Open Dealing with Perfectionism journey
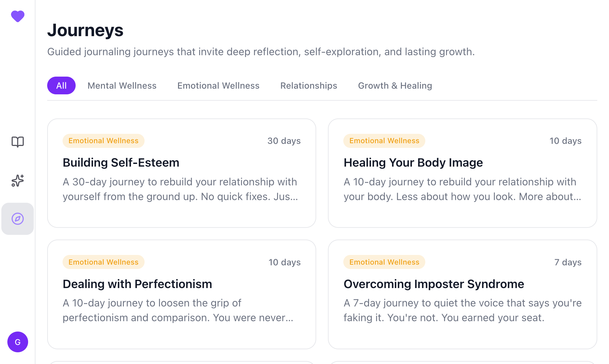 (x=137, y=284)
